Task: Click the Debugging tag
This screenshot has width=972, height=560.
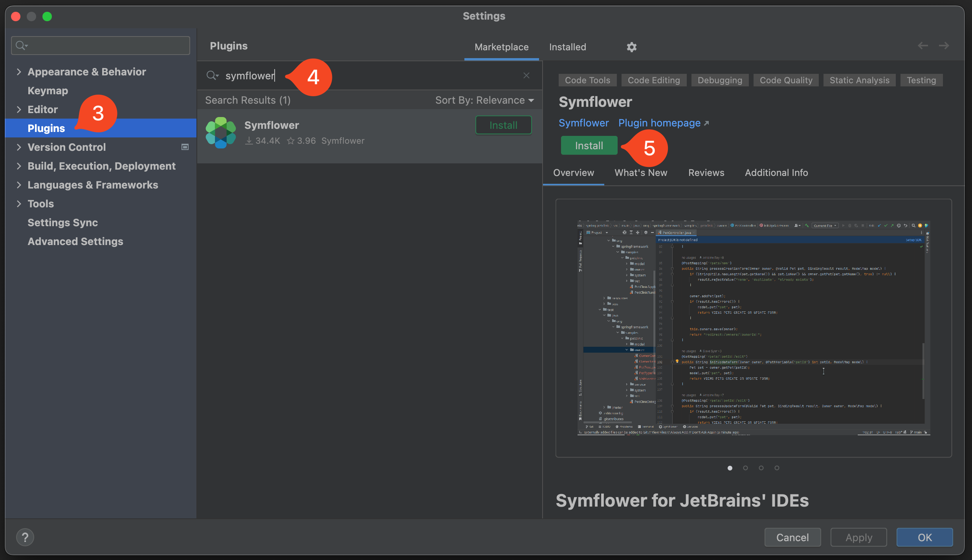Action: (x=720, y=80)
